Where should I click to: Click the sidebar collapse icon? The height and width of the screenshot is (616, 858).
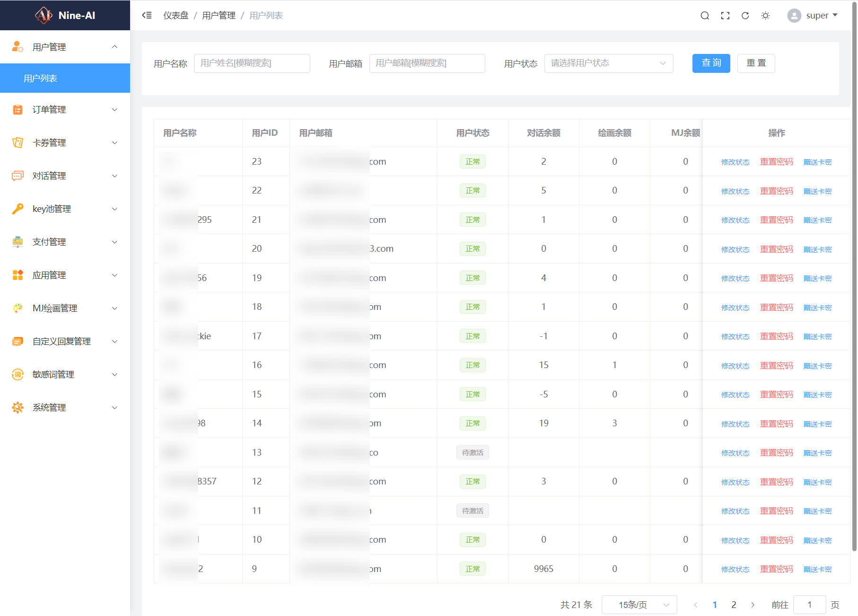point(147,15)
